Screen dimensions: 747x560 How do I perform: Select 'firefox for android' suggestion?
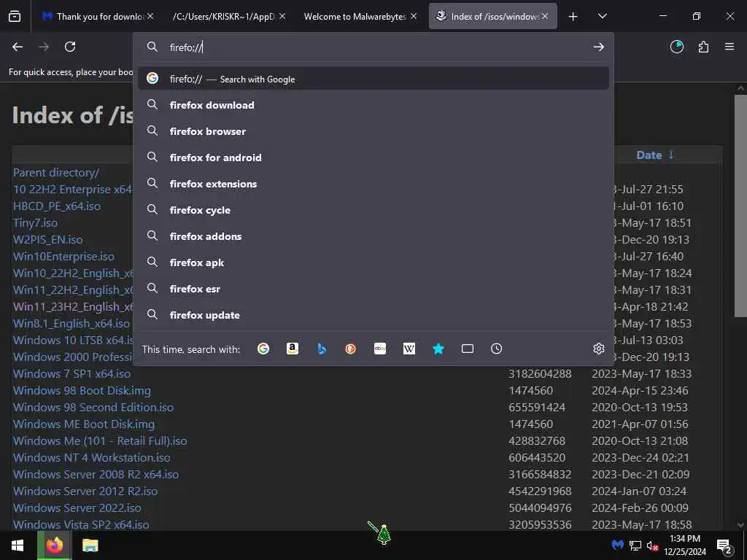[x=373, y=157]
